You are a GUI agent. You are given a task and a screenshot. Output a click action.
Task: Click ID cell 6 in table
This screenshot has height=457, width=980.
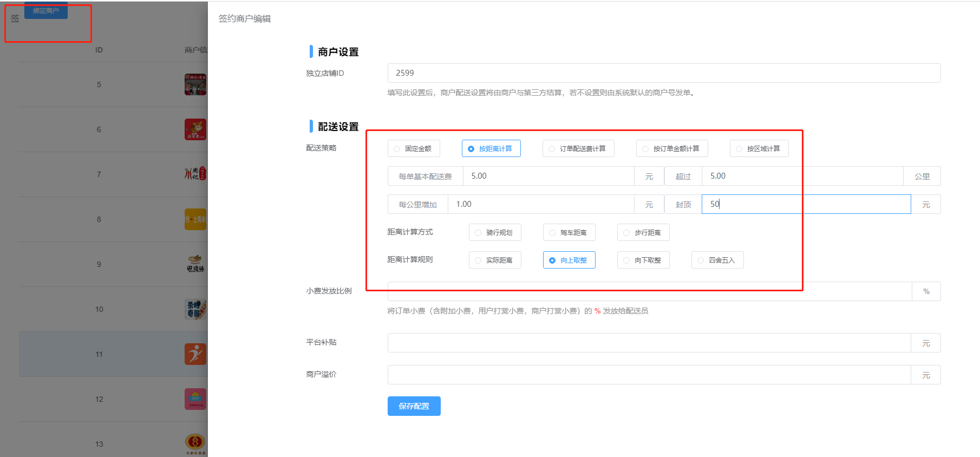pos(99,129)
